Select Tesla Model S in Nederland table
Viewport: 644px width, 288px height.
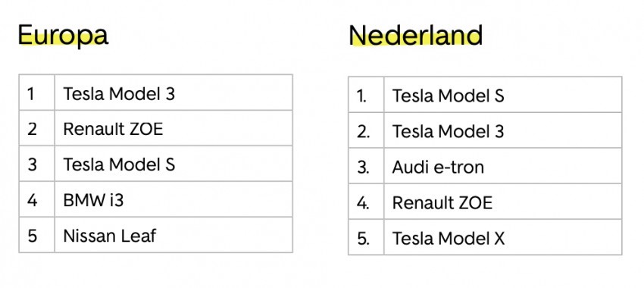[x=448, y=95]
